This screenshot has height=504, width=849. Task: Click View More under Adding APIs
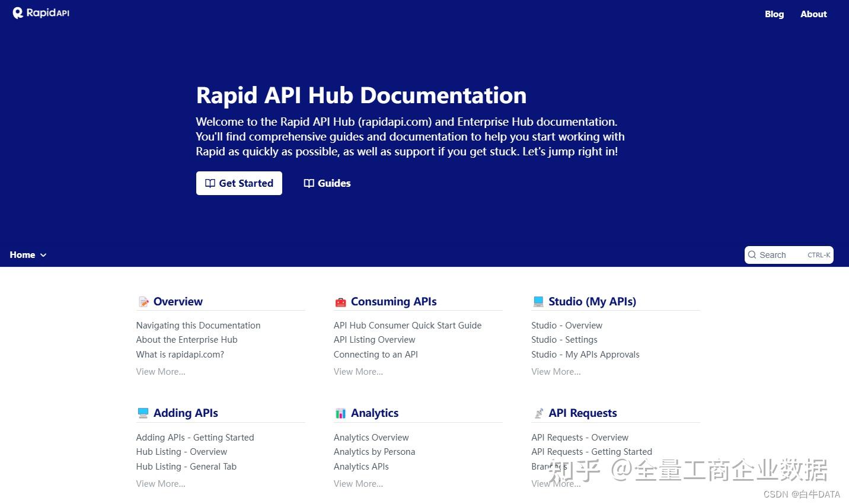click(x=161, y=484)
